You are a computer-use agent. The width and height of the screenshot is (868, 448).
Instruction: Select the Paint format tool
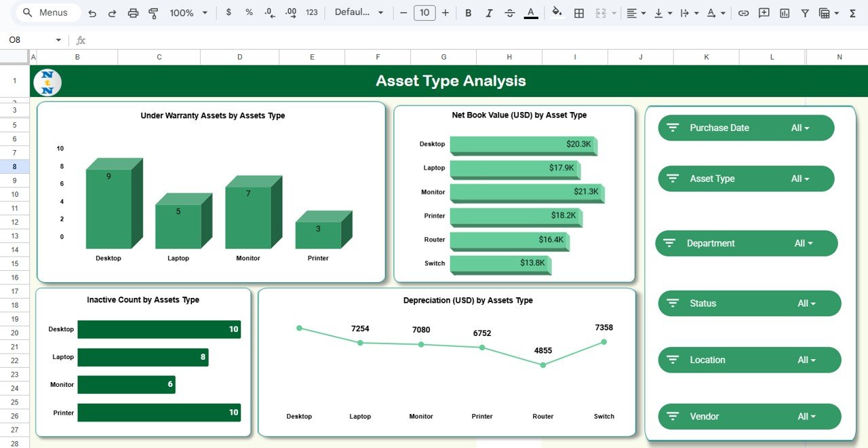[153, 12]
